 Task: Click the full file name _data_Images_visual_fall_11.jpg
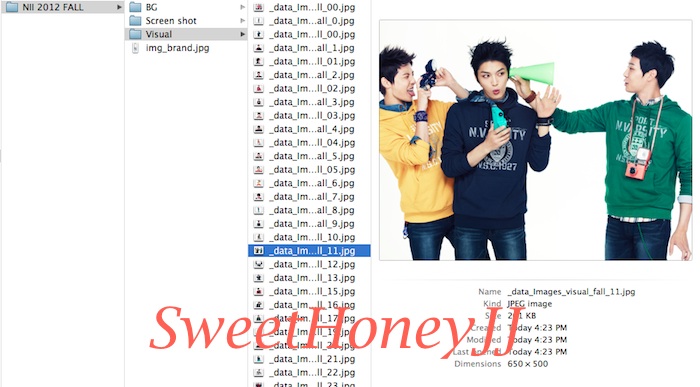click(571, 291)
